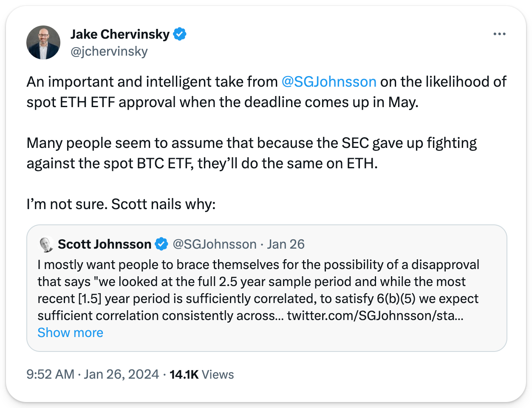
Task: Open the gray @SGJohnsson handle in quote
Action: [x=215, y=244]
